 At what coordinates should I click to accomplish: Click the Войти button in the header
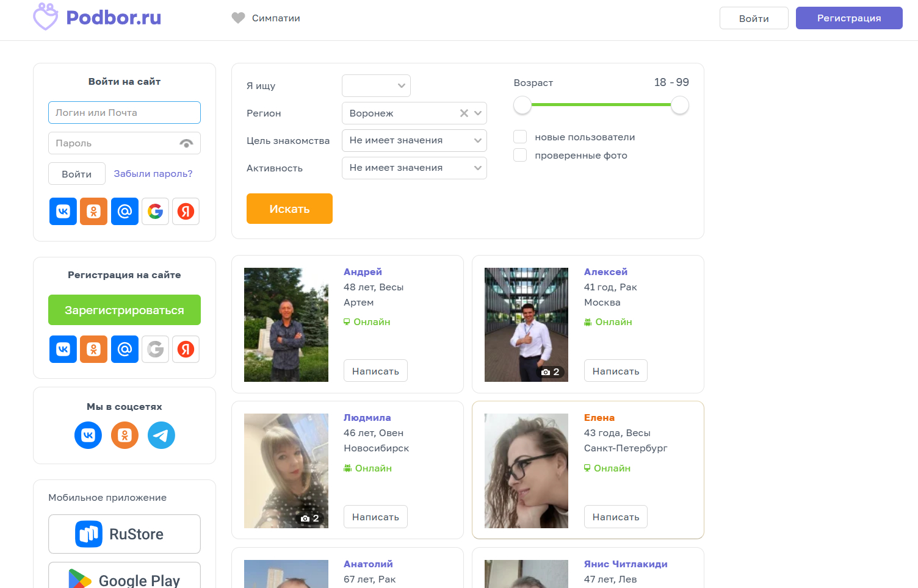tap(754, 18)
